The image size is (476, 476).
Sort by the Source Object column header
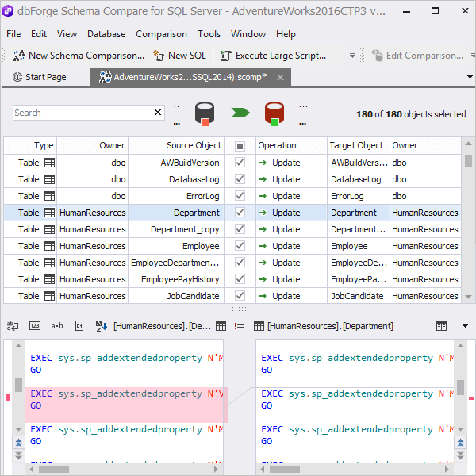tap(176, 145)
